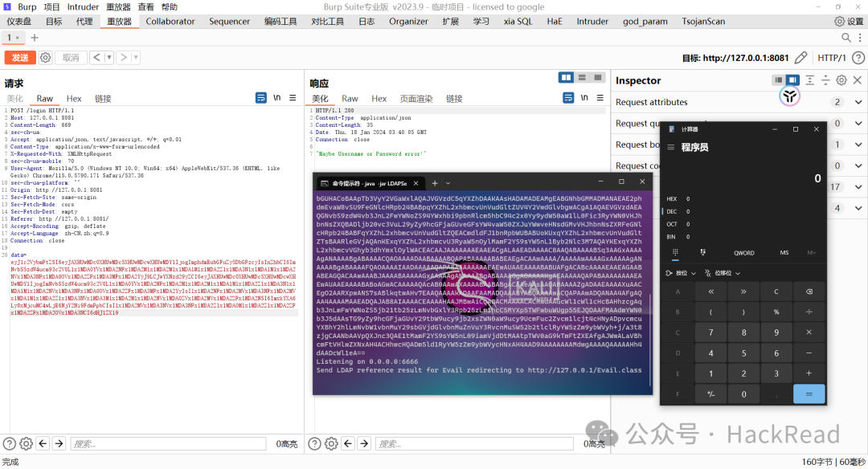The height and width of the screenshot is (469, 868).
Task: Open 设置 settings at top right
Action: [850, 22]
